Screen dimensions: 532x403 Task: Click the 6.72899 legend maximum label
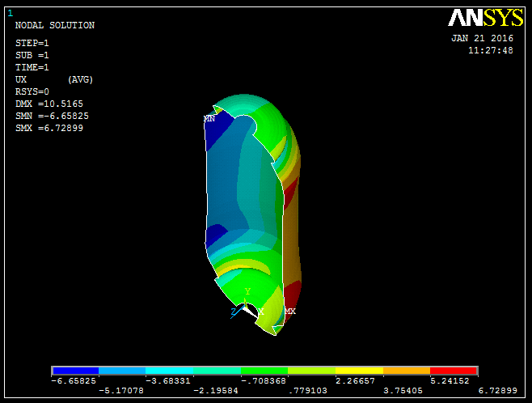(x=496, y=391)
